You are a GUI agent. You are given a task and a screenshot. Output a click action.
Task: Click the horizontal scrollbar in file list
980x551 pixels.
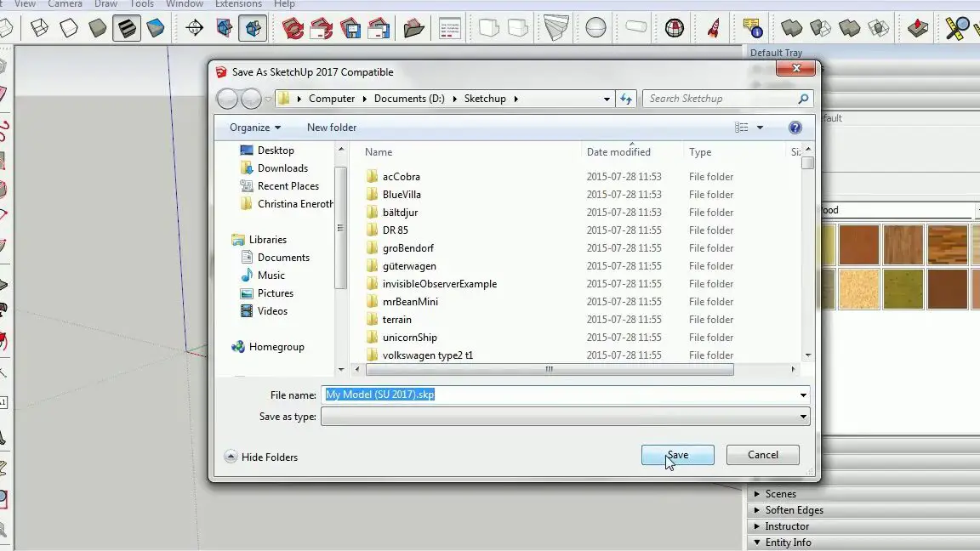(550, 369)
